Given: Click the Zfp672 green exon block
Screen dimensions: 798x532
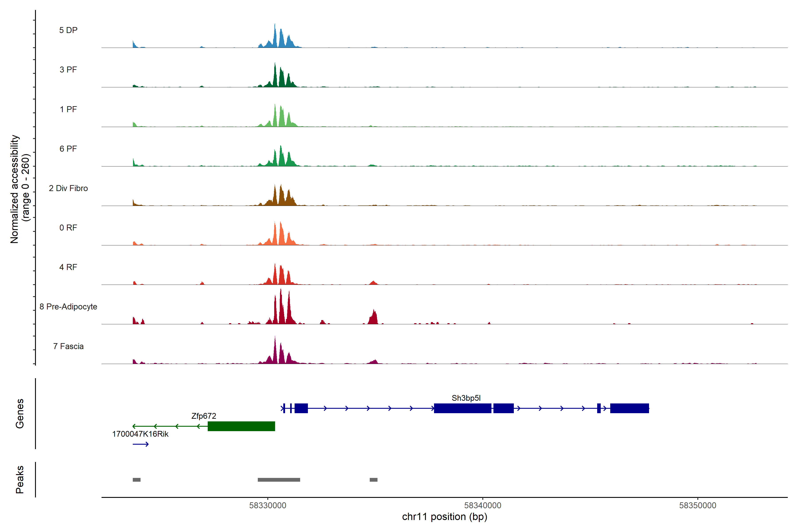Looking at the screenshot, I should tap(241, 426).
